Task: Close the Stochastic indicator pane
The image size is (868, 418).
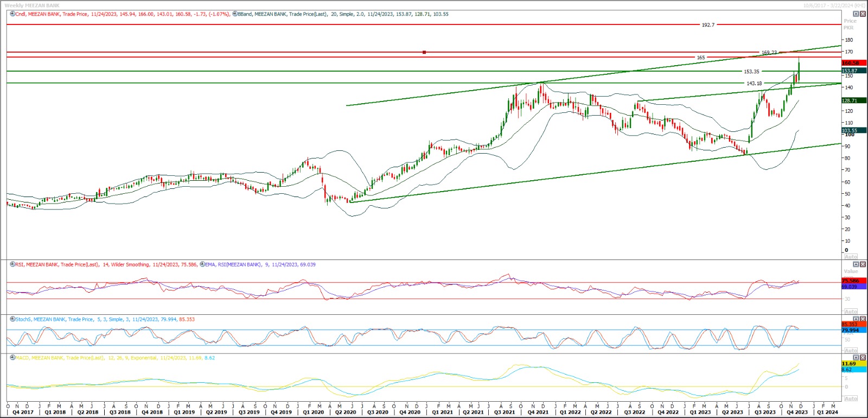Action: [x=863, y=319]
